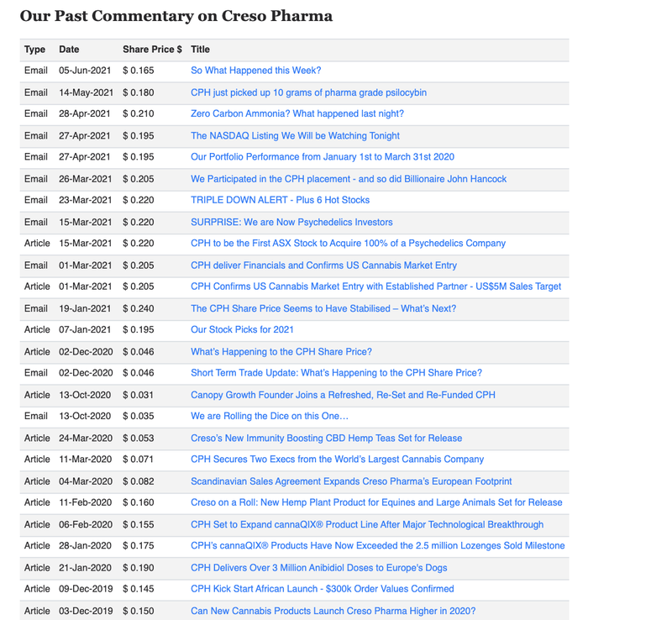Click the share price '$ 0.082'
This screenshot has width=672, height=620.
pos(138,482)
